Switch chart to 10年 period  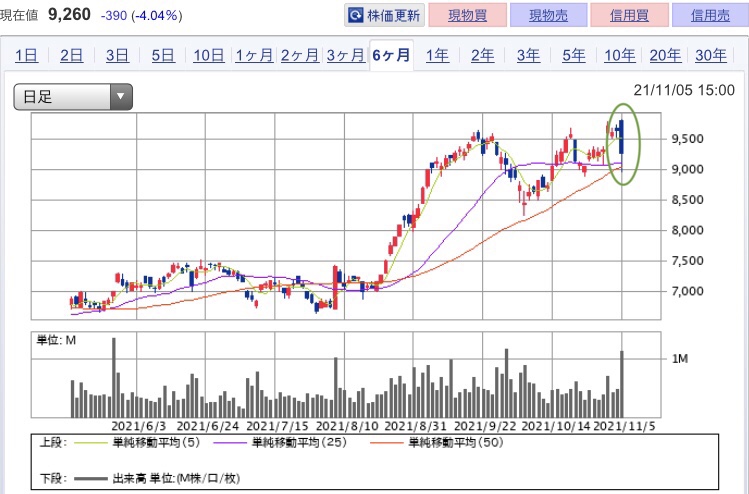(620, 55)
